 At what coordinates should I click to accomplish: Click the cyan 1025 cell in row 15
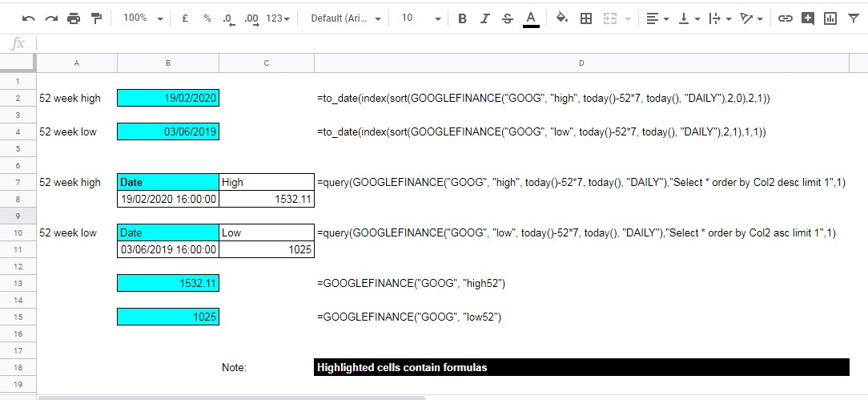[167, 317]
